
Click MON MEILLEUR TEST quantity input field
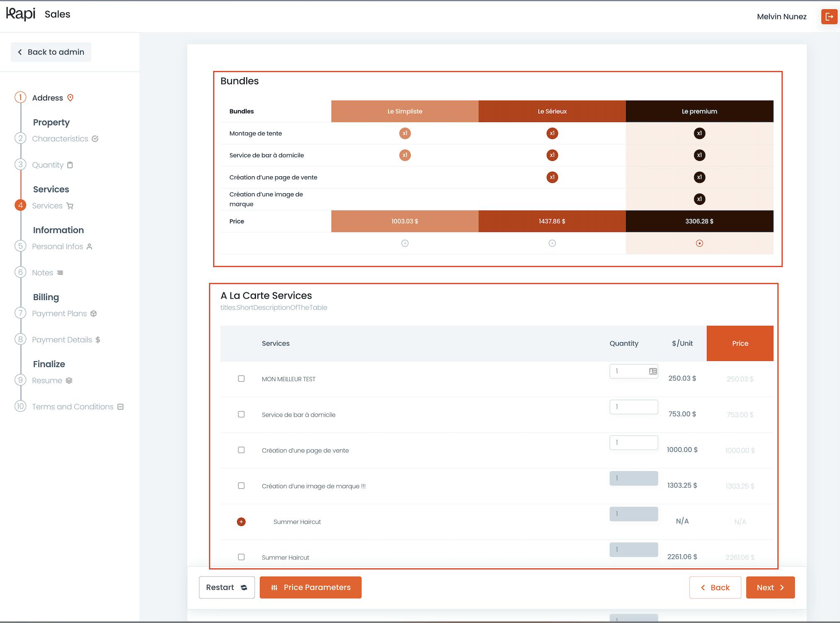pyautogui.click(x=634, y=371)
